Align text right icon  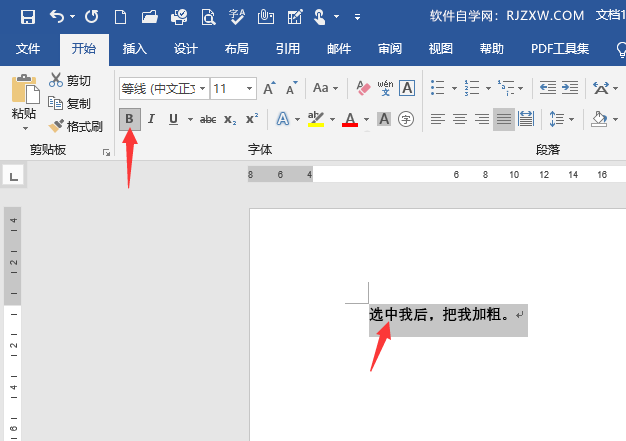click(x=482, y=119)
